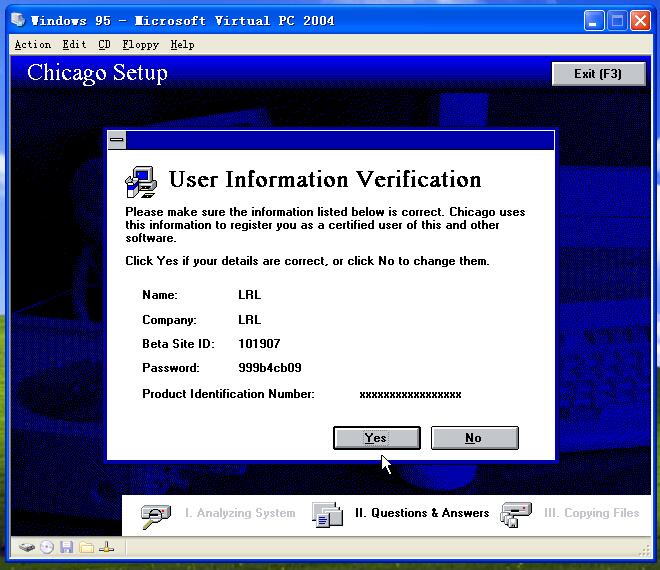Open the Floppy menu

tap(141, 45)
